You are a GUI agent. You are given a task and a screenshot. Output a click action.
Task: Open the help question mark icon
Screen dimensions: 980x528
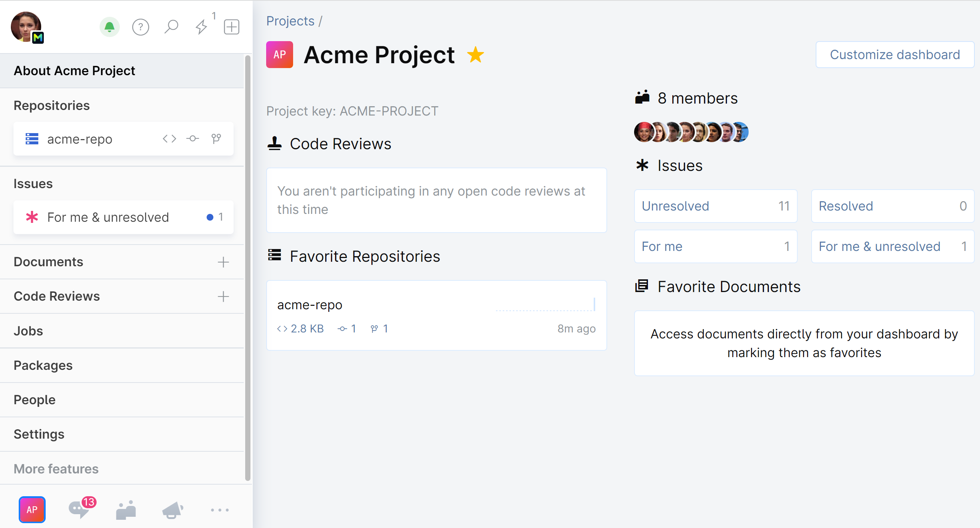click(x=140, y=27)
